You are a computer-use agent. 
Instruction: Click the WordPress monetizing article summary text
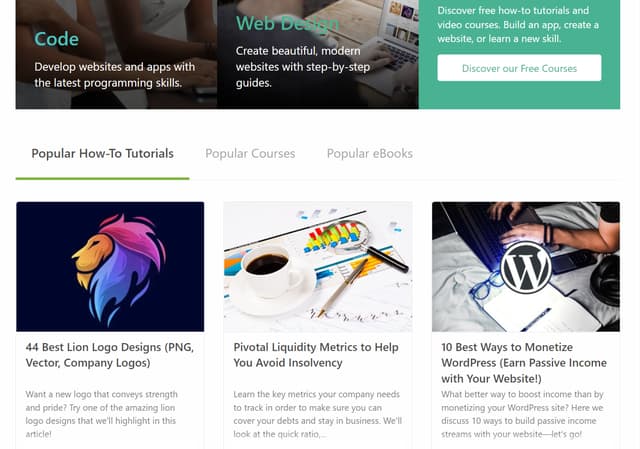pos(522,414)
